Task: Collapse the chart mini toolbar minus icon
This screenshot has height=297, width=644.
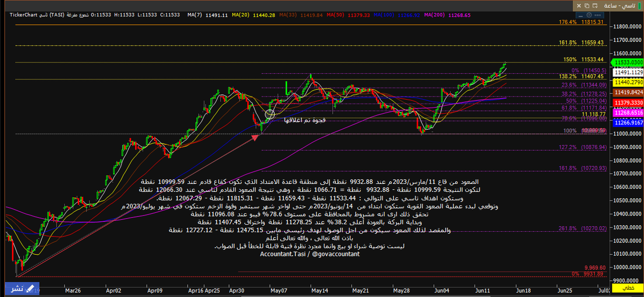Action: click(581, 16)
